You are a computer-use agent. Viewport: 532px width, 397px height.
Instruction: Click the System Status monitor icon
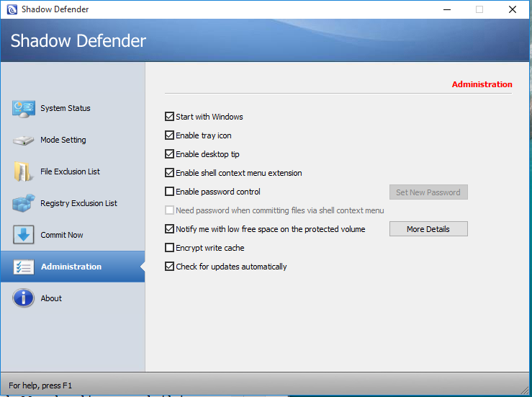(x=24, y=109)
